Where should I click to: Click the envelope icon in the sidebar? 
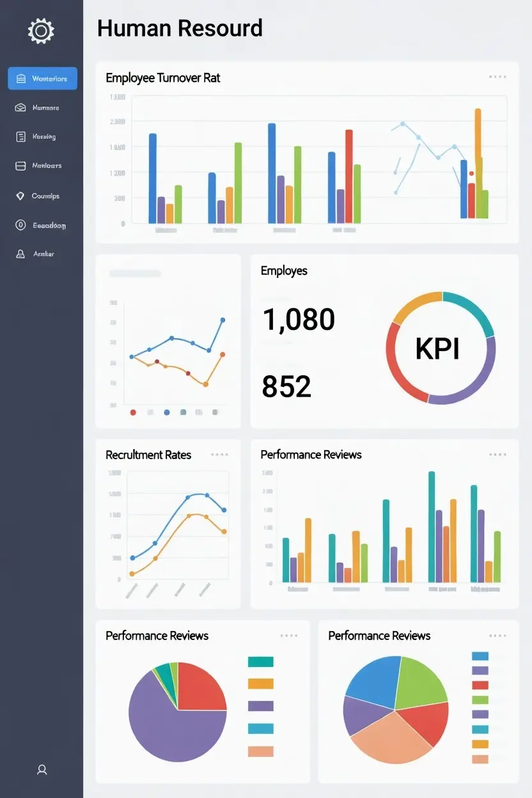tap(21, 107)
